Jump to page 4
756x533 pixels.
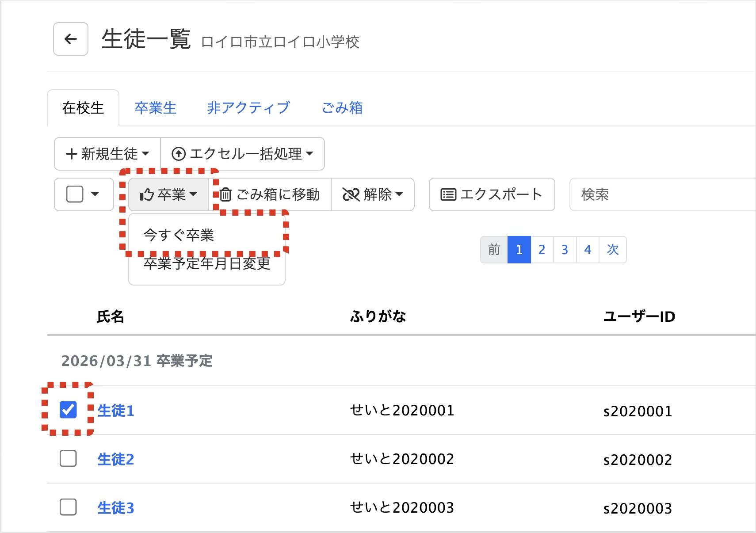coord(588,250)
